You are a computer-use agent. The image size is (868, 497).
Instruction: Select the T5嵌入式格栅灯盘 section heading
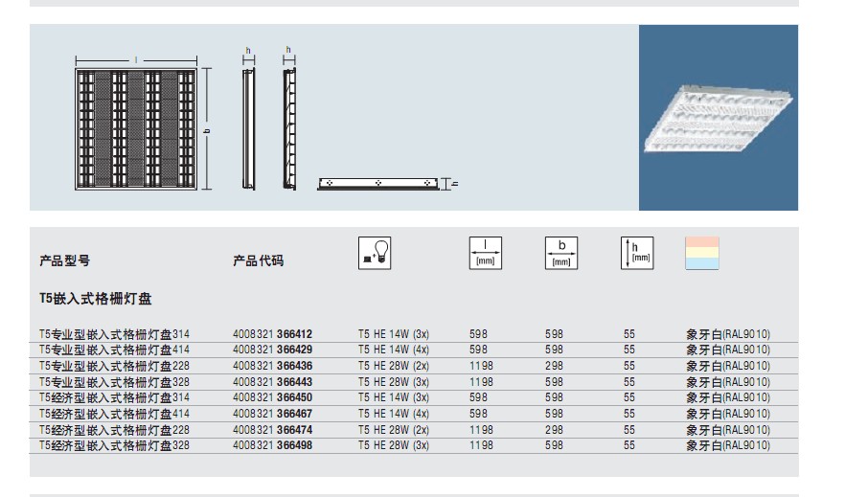(96, 300)
